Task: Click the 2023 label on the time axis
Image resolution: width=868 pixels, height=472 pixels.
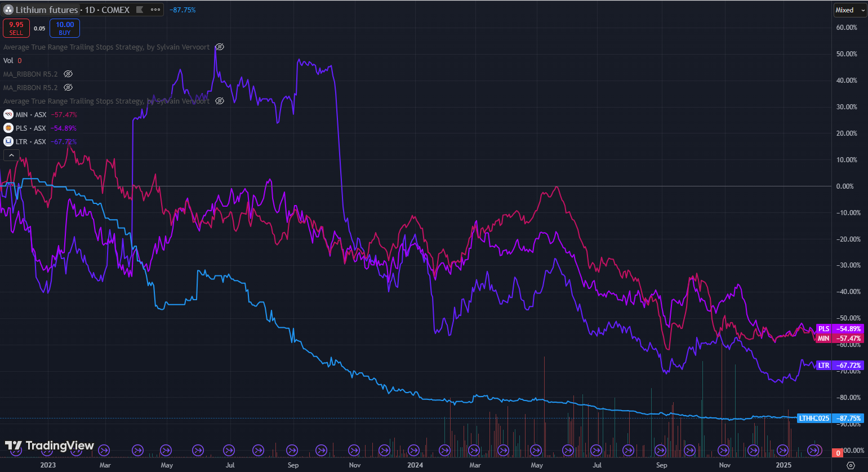Action: [x=48, y=465]
